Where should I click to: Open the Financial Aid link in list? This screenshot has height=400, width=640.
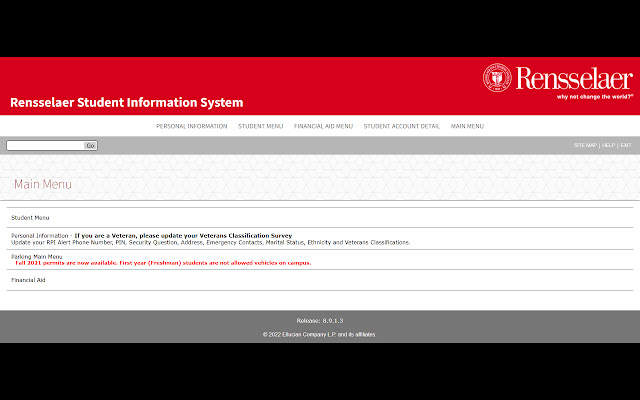(x=28, y=280)
